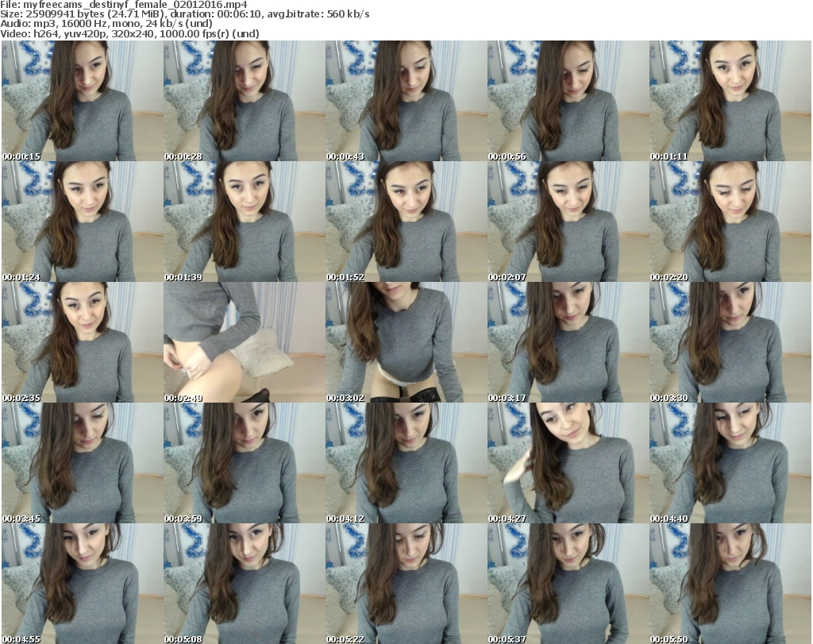Select the thumbnail timestamped 00:02:07
This screenshot has width=813, height=644.
[568, 222]
